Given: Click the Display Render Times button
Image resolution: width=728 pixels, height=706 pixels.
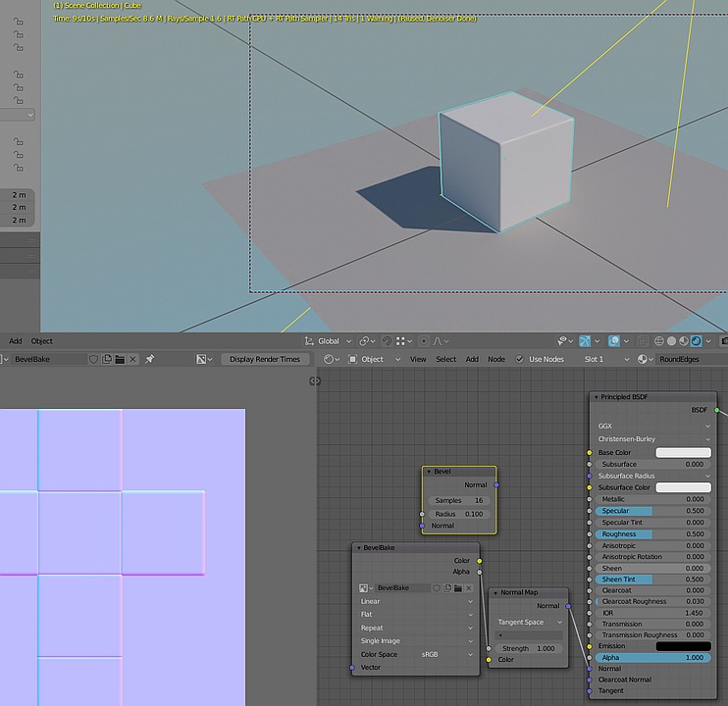Looking at the screenshot, I should (265, 360).
